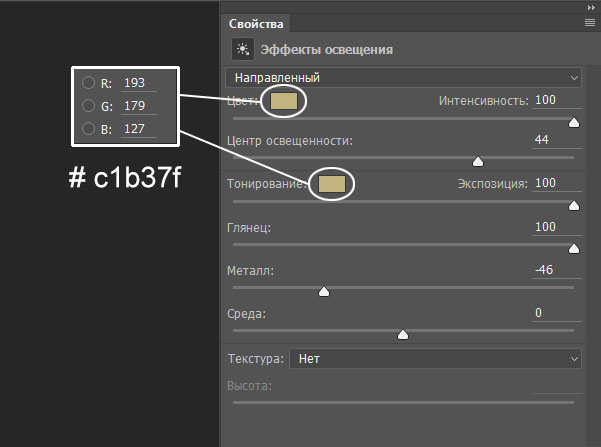Open the Тонирование color swatch
601x447 pixels.
(331, 184)
